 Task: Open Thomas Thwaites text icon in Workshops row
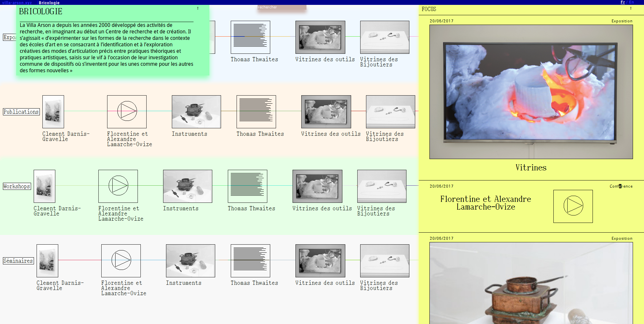click(x=247, y=186)
